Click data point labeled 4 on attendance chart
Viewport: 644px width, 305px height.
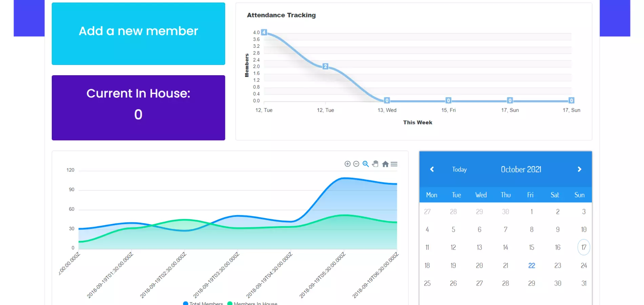(x=264, y=33)
